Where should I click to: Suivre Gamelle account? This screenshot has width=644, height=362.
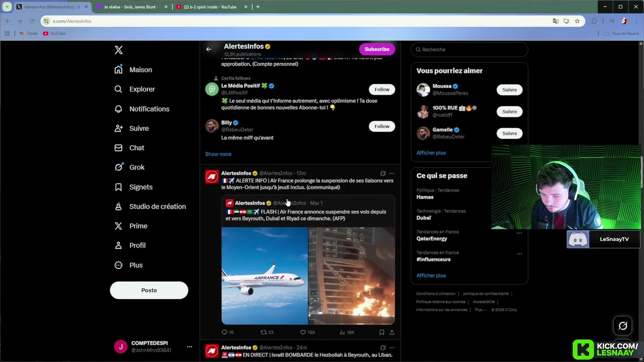[x=509, y=133]
